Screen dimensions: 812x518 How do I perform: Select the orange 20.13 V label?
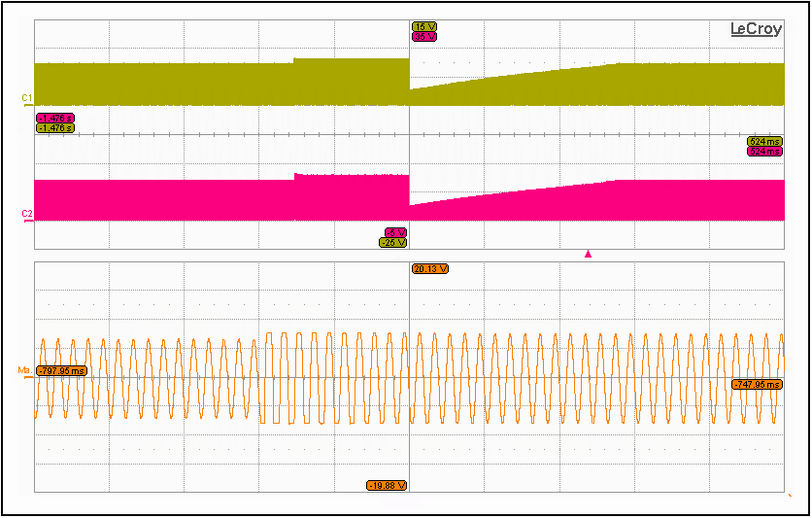click(429, 268)
